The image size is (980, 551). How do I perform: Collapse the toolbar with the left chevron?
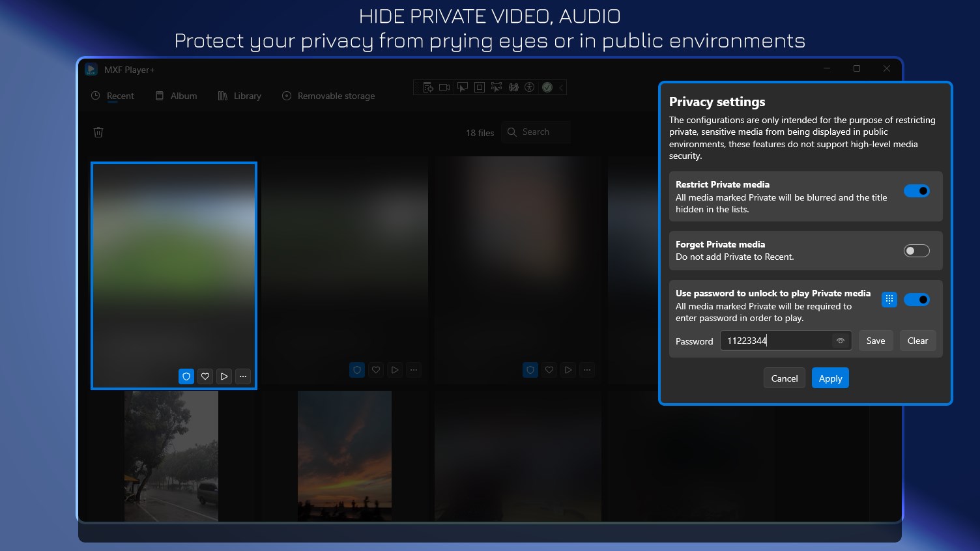point(560,87)
